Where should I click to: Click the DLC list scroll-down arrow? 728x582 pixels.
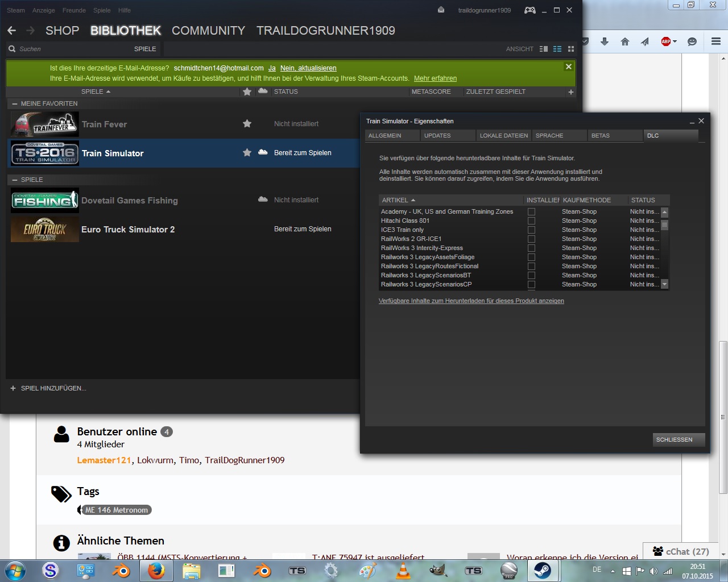[664, 284]
